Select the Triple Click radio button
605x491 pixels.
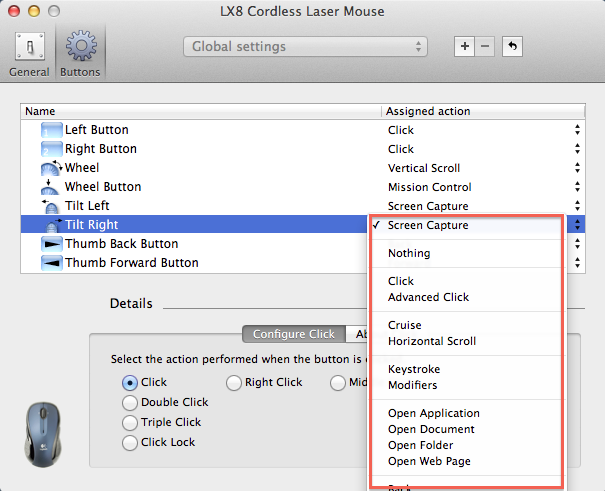tap(130, 423)
